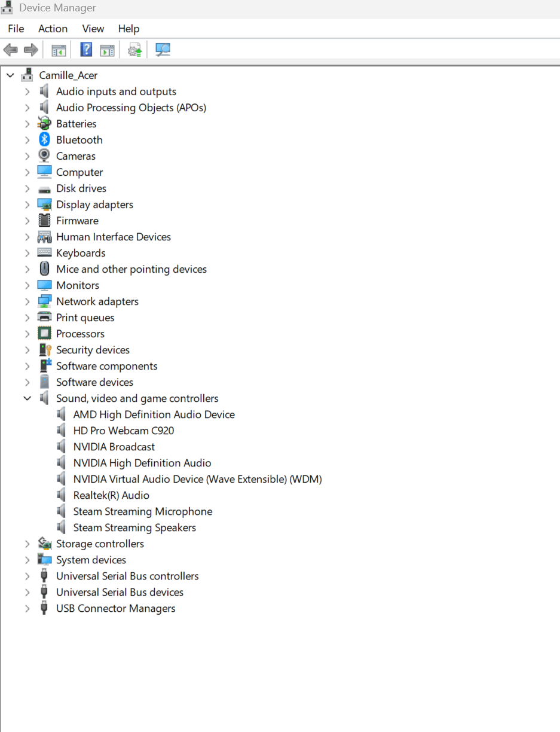This screenshot has width=560, height=732.
Task: Open the blue question mark Help icon
Action: click(x=86, y=50)
